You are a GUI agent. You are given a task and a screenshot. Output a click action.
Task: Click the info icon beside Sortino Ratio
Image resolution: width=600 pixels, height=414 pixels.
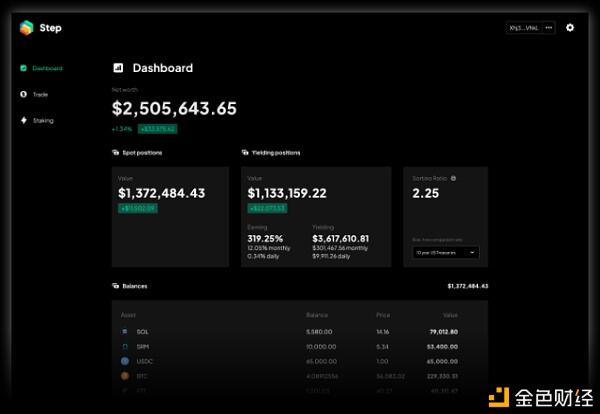tap(453, 178)
